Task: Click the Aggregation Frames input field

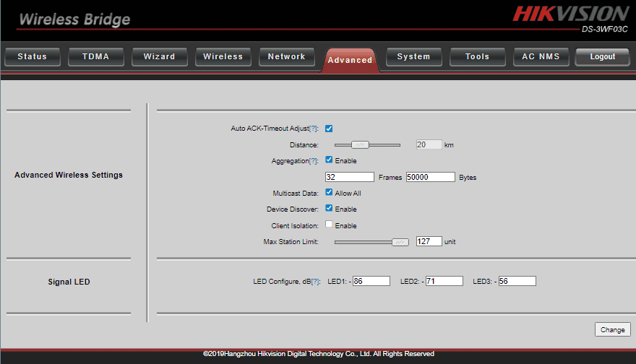Action: click(x=349, y=177)
